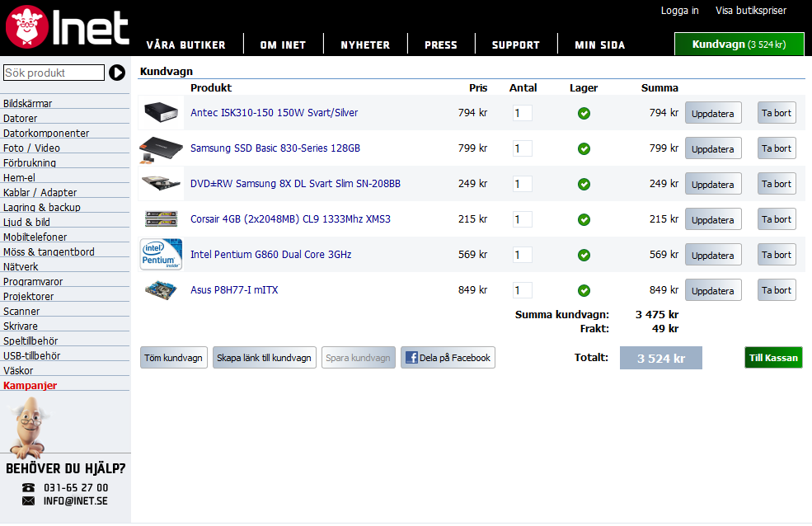Click the search arrow button
The height and width of the screenshot is (526, 812).
(117, 73)
